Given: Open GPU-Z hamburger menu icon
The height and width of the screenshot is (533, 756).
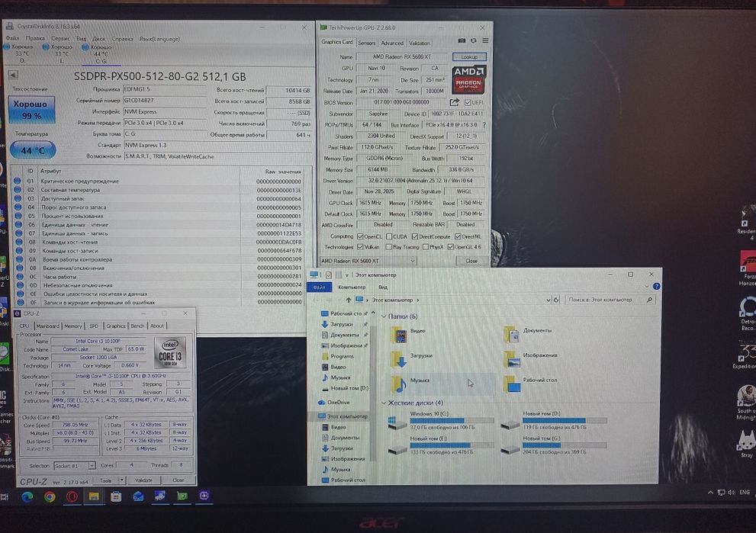Looking at the screenshot, I should pyautogui.click(x=485, y=41).
